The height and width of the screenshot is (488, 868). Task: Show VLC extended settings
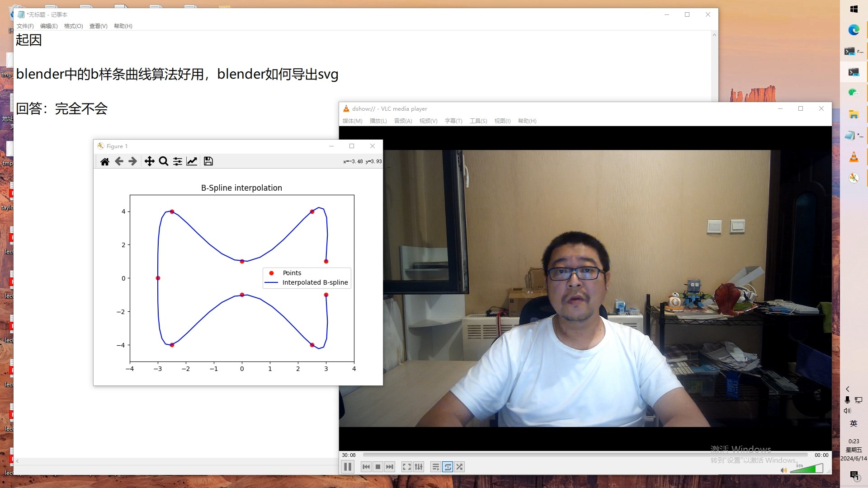pyautogui.click(x=419, y=467)
